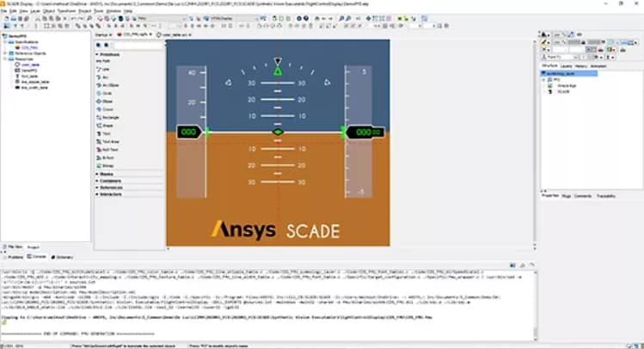
Task: Switch to the Comments tab
Action: [583, 196]
